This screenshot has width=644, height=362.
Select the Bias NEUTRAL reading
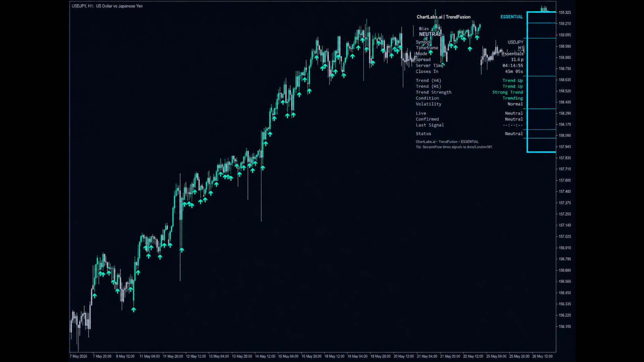[x=430, y=34]
